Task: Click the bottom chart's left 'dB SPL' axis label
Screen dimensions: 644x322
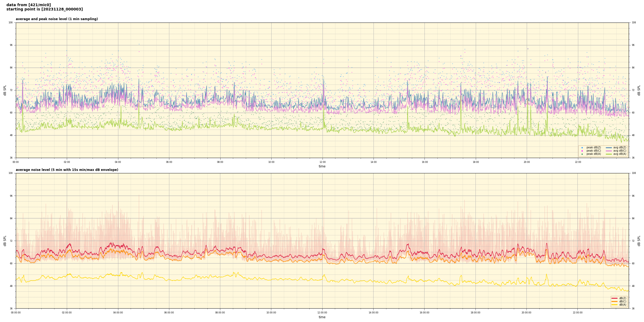Action: 5,241
